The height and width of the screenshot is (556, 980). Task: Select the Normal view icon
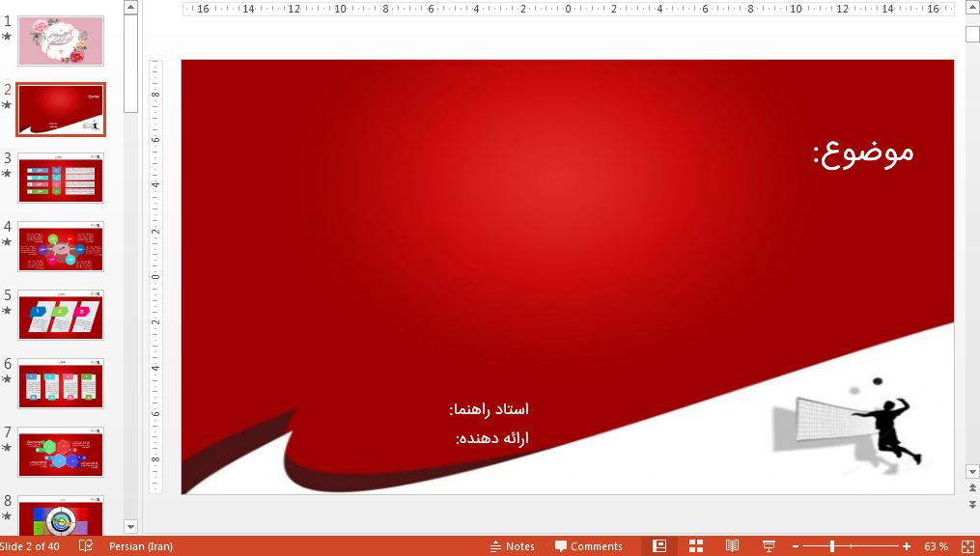tap(659, 545)
